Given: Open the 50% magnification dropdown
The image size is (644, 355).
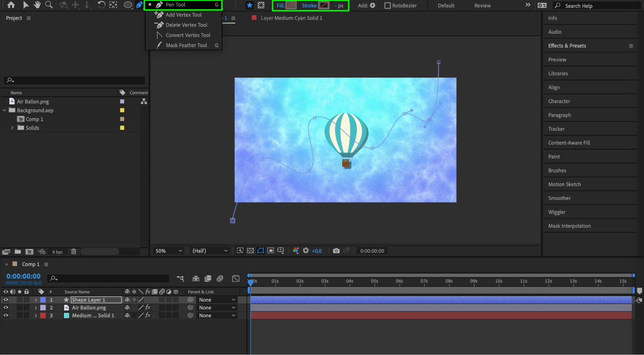Looking at the screenshot, I should [x=168, y=251].
